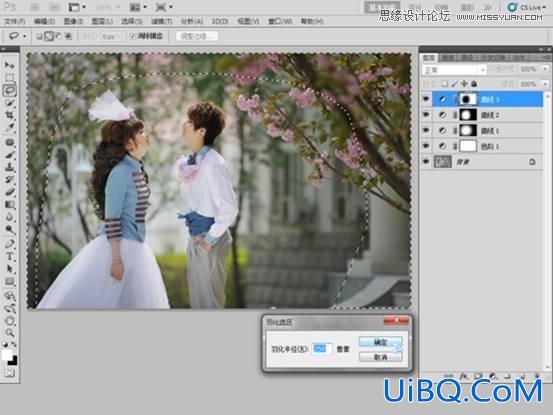Click the Intersect with selection icon
The height and width of the screenshot is (415, 553).
[x=68, y=36]
